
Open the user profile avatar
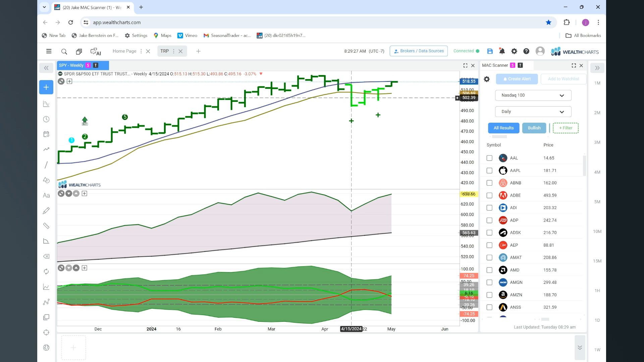(x=540, y=51)
